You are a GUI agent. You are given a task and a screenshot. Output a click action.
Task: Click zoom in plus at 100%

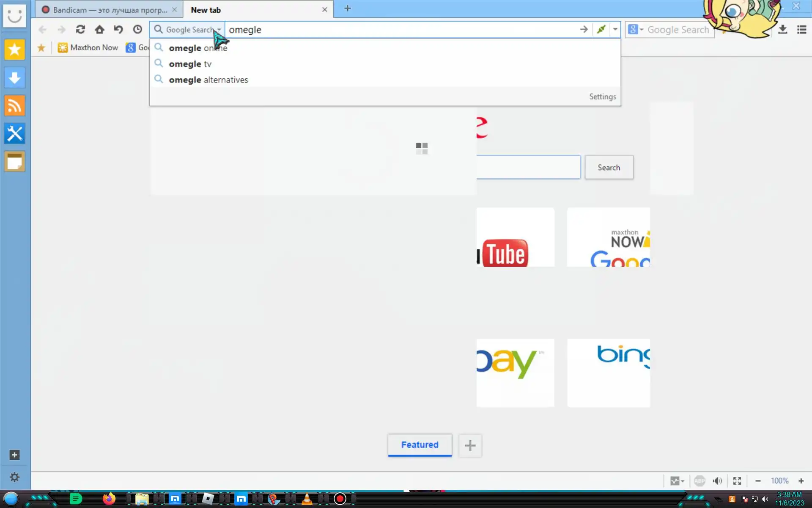coord(801,481)
